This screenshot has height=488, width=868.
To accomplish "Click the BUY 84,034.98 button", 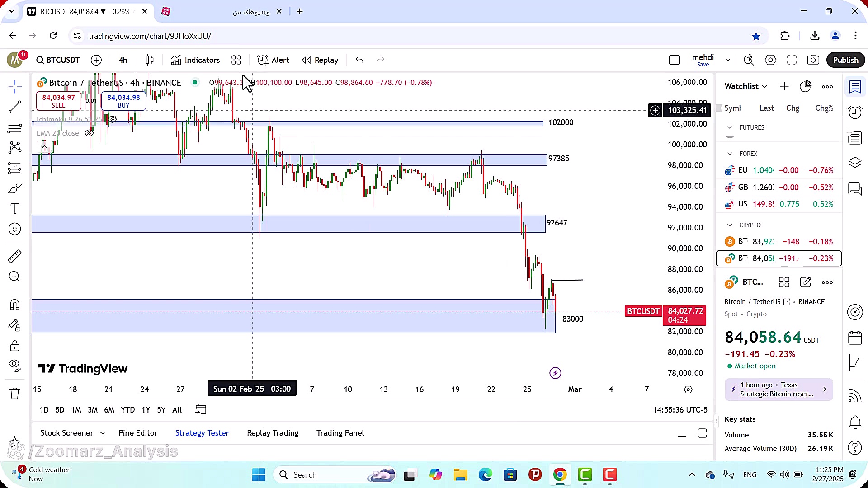I will [123, 101].
